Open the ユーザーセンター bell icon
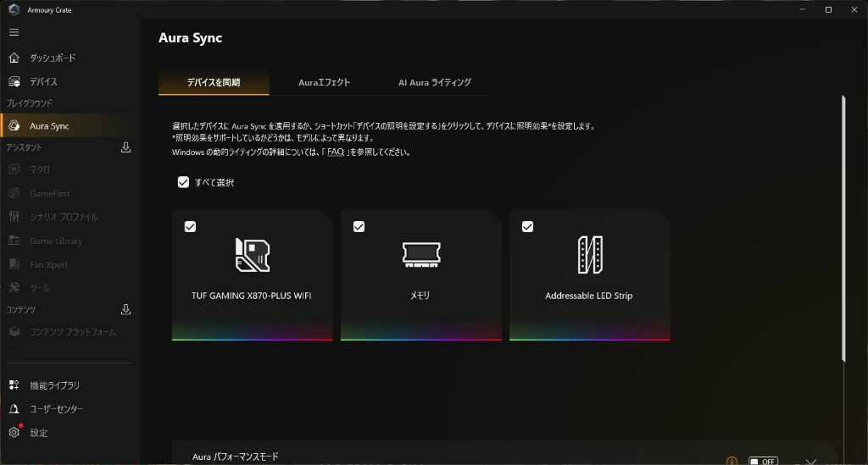868x465 pixels. (x=14, y=408)
